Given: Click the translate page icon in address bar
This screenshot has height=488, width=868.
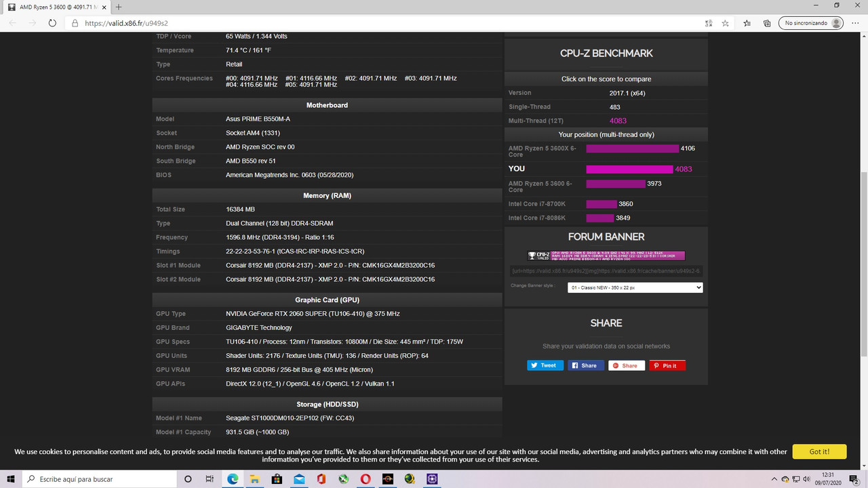Looking at the screenshot, I should pos(709,22).
